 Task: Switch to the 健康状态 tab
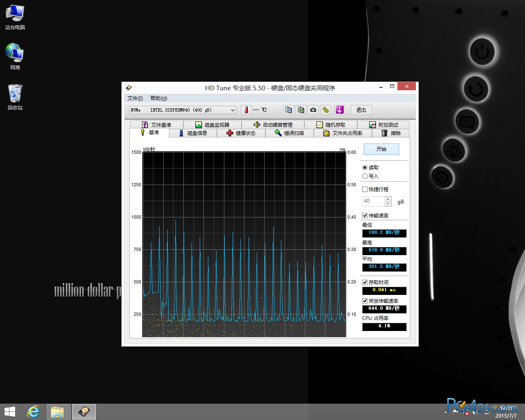coord(241,133)
